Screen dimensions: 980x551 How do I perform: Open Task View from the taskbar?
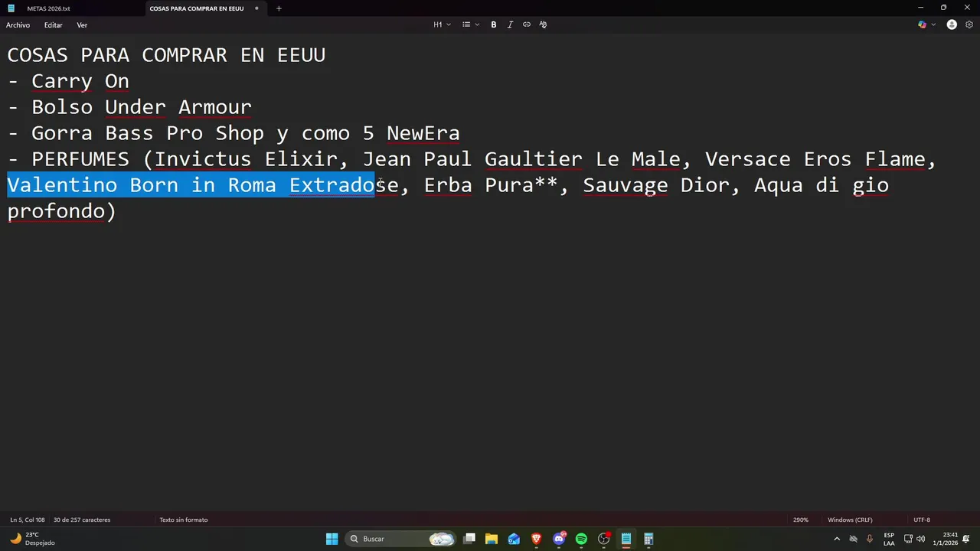tap(469, 539)
